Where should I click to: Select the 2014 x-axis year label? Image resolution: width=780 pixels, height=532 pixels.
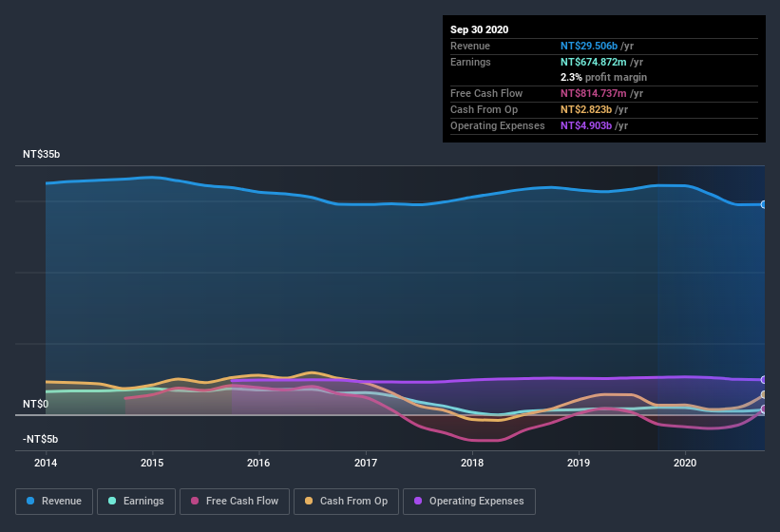coord(46,463)
